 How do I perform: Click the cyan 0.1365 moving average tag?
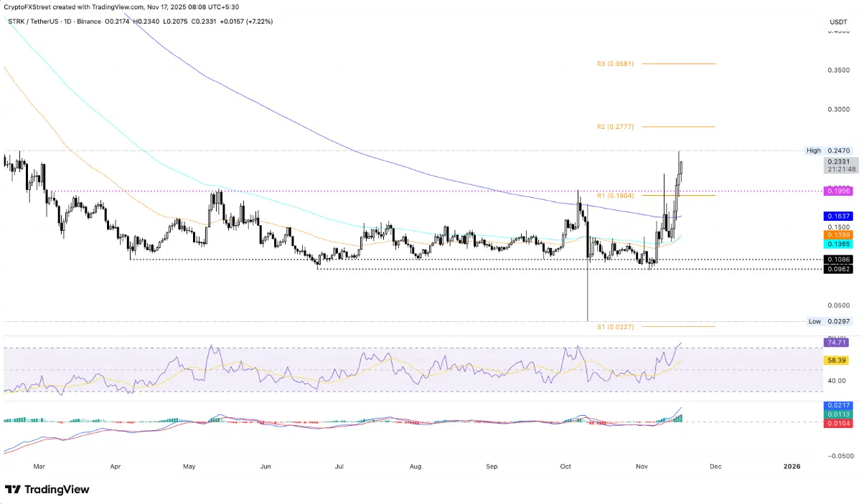(x=838, y=244)
